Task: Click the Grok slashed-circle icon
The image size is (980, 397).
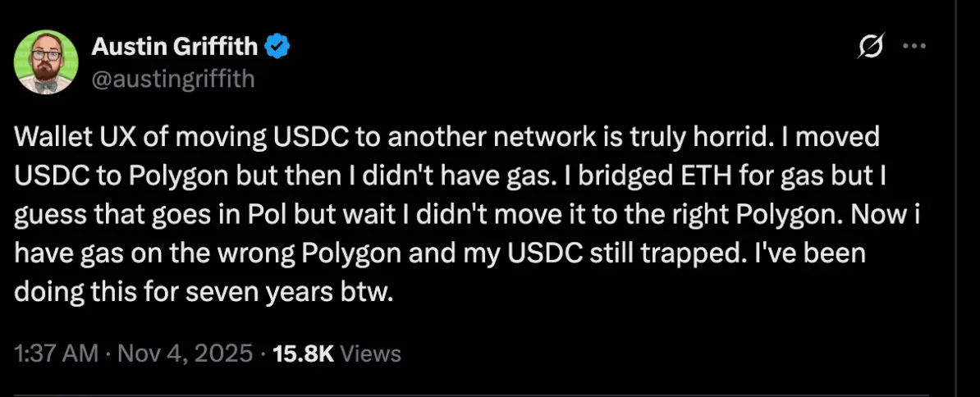Action: 870,48
